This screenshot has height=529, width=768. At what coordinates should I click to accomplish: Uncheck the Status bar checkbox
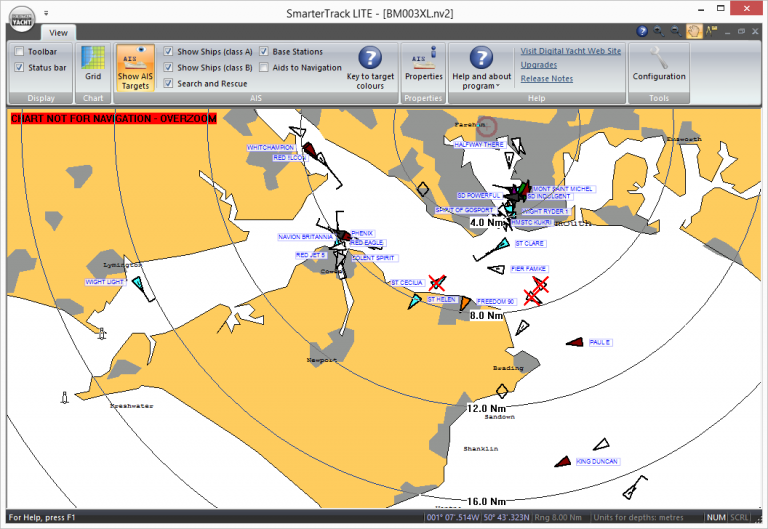(x=20, y=67)
